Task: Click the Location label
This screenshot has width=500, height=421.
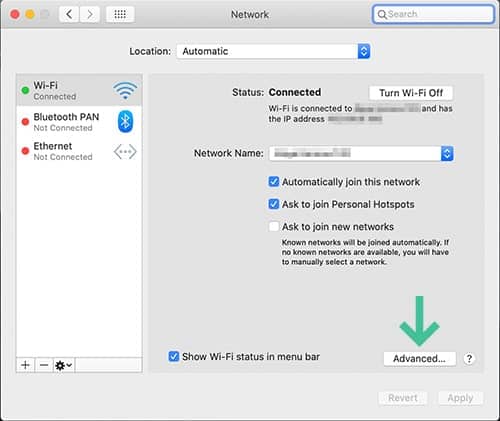Action: (x=150, y=51)
